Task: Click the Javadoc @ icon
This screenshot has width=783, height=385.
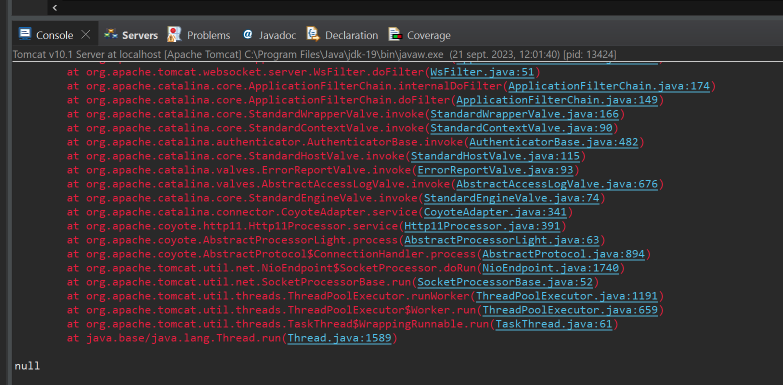Action: pos(248,34)
